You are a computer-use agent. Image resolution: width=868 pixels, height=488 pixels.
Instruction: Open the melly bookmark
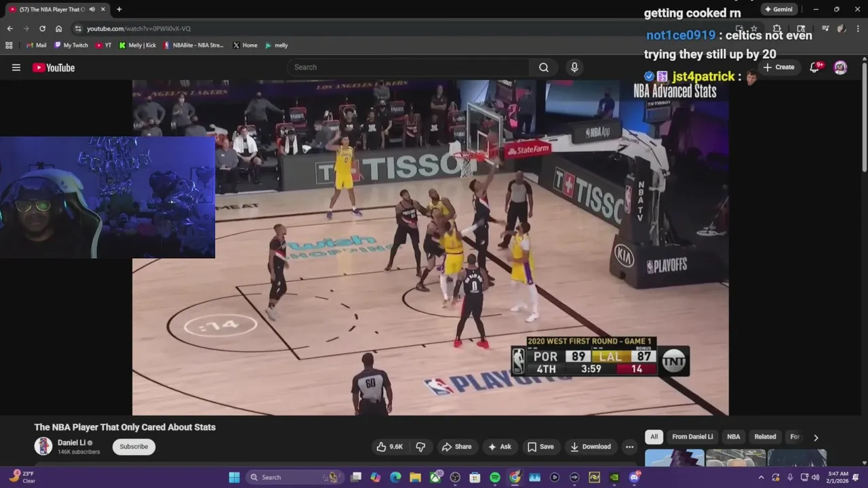277,45
